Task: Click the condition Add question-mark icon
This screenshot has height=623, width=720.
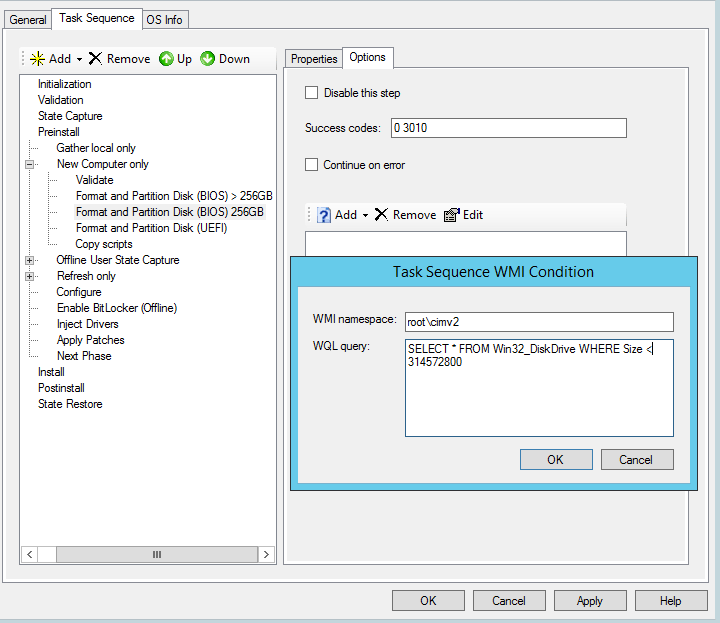Action: tap(324, 215)
